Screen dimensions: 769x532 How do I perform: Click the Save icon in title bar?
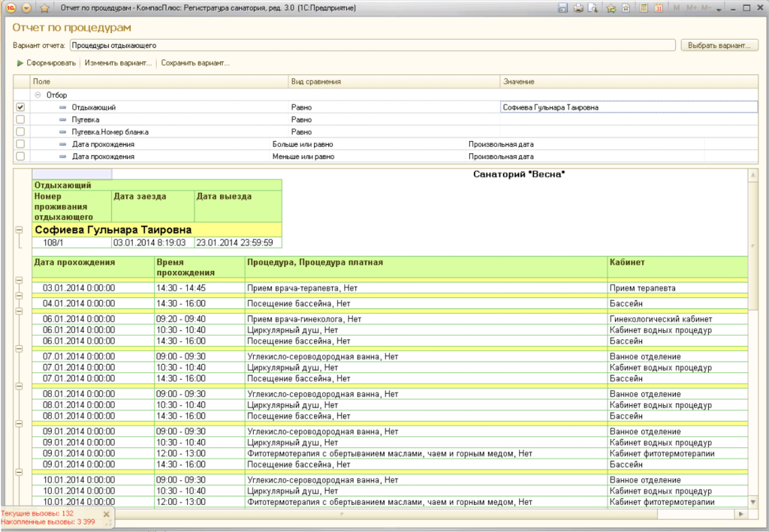pos(562,8)
